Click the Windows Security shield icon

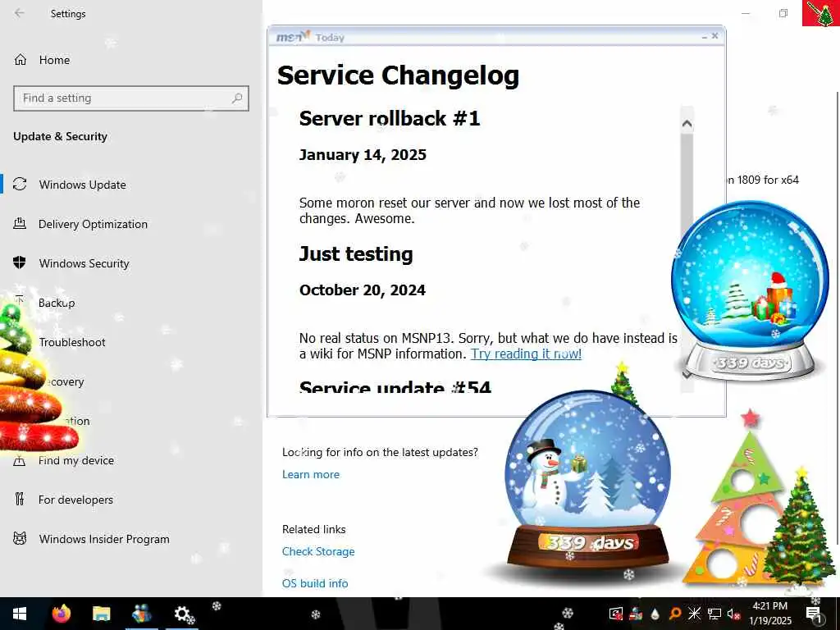pyautogui.click(x=20, y=262)
